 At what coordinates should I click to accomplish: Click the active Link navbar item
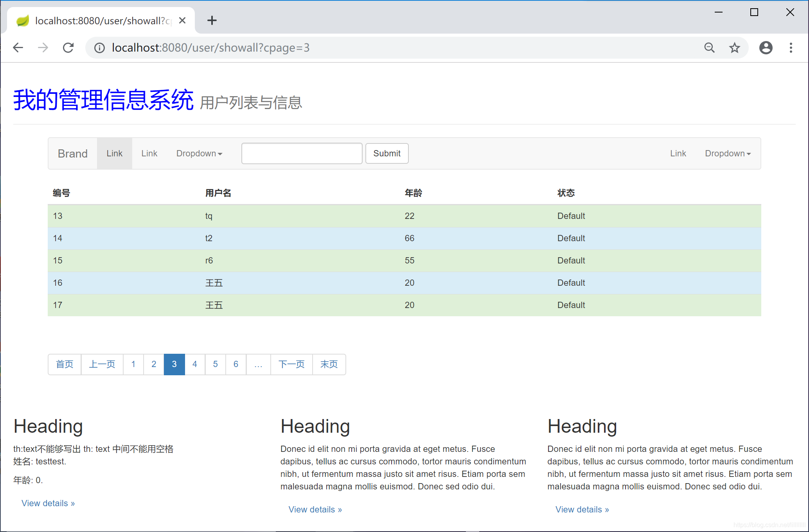coord(114,153)
